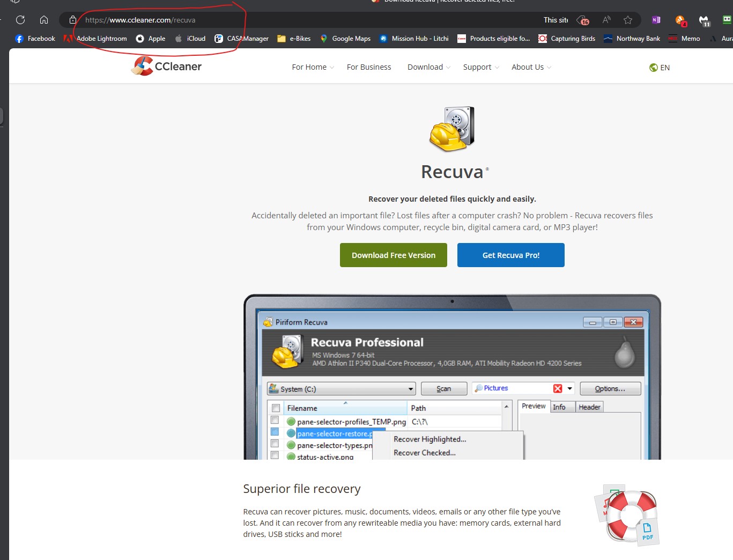Screen dimensions: 733x560
Task: Click the read aloud icon in address bar
Action: pyautogui.click(x=606, y=20)
